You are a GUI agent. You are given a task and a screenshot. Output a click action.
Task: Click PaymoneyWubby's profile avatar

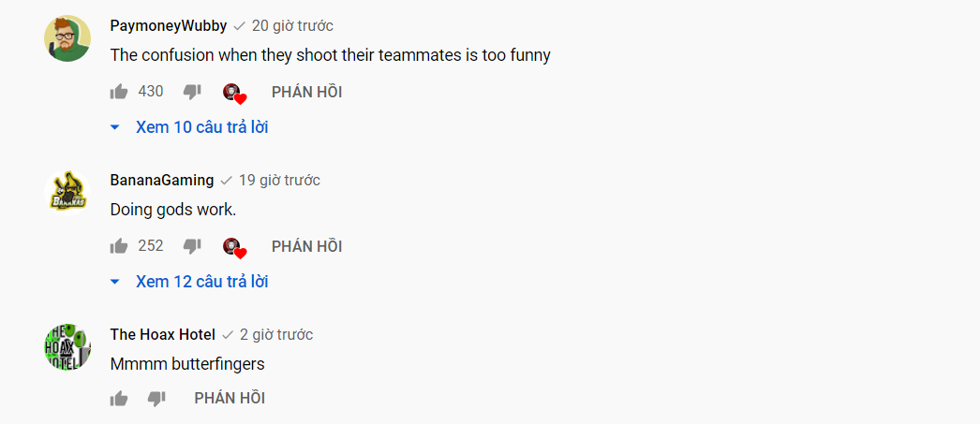coord(67,38)
